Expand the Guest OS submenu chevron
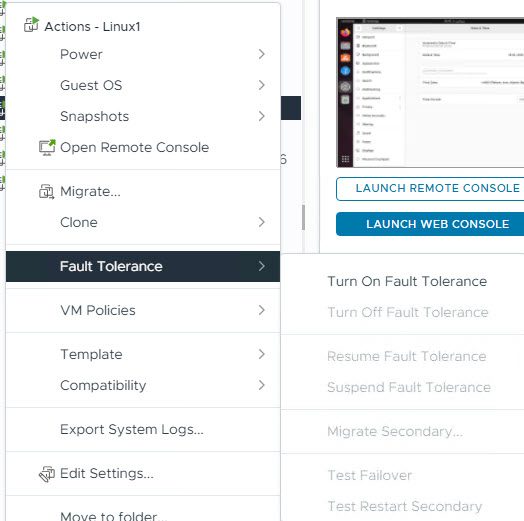The image size is (524, 521). 261,85
